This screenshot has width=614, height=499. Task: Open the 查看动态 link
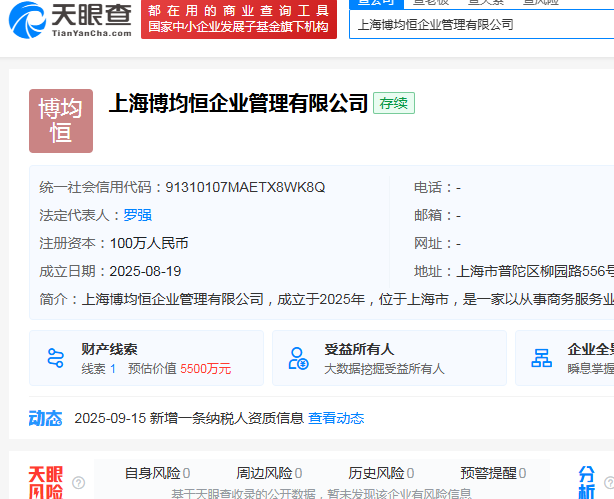336,418
